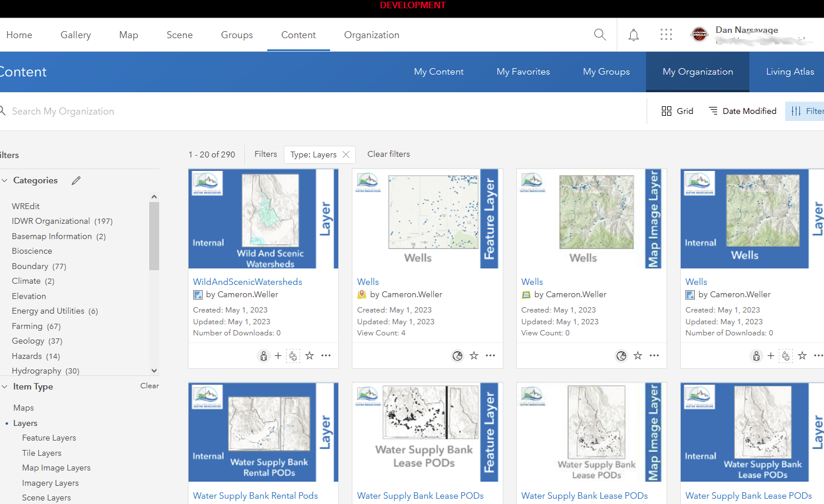This screenshot has width=824, height=504.
Task: Favorite the Wells map image layer
Action: pyautogui.click(x=638, y=355)
